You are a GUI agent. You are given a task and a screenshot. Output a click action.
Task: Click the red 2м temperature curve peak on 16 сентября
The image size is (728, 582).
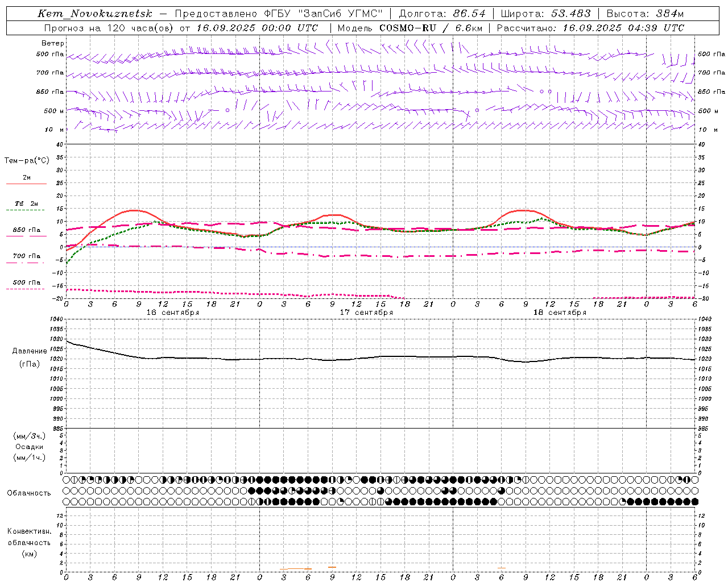point(134,210)
